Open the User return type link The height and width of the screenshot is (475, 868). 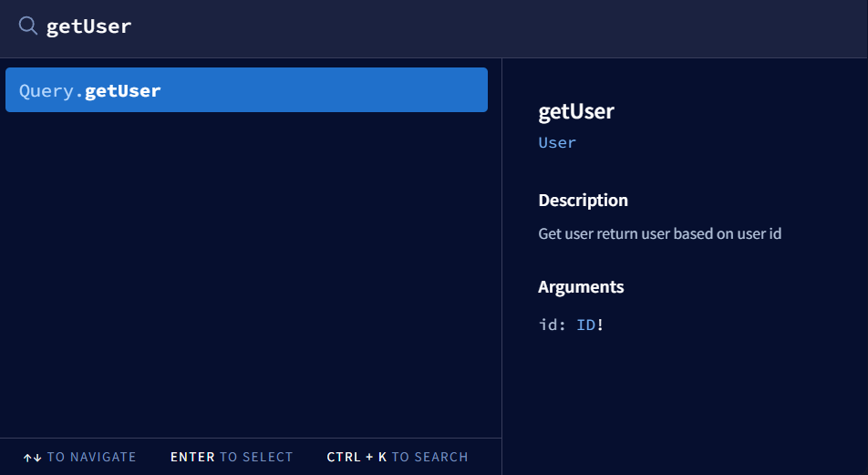(557, 143)
